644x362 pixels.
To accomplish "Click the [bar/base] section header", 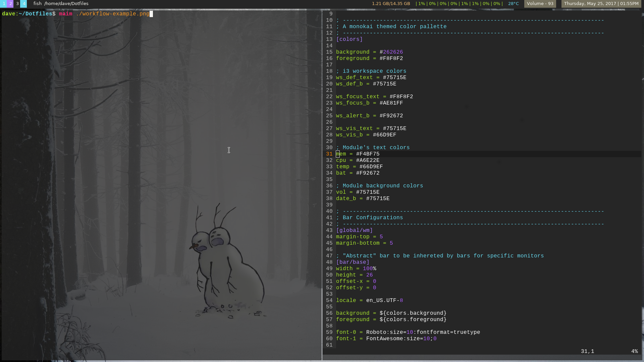I will tap(353, 262).
